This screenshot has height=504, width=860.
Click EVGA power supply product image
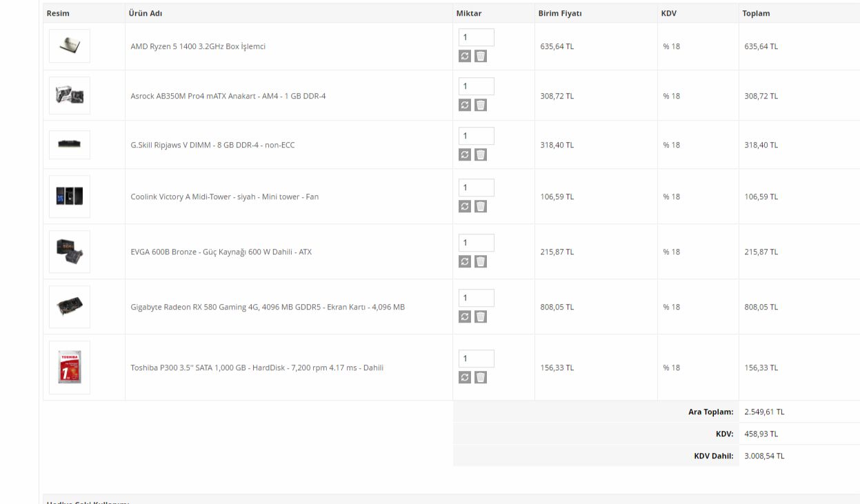70,252
